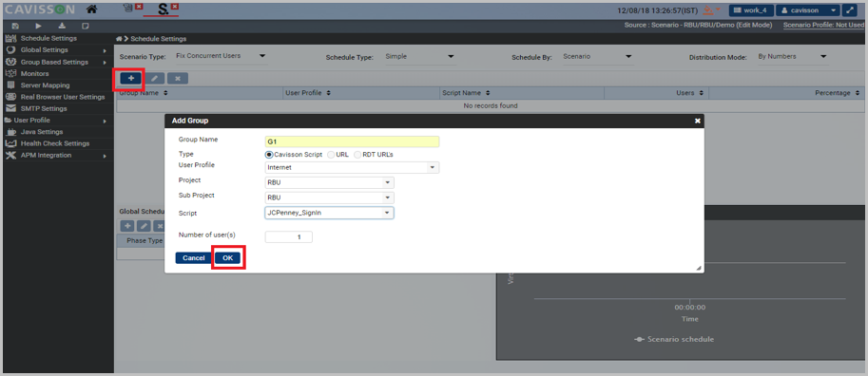This screenshot has height=376, width=868.
Task: Click the orange paint bucket theme icon
Action: tap(708, 9)
